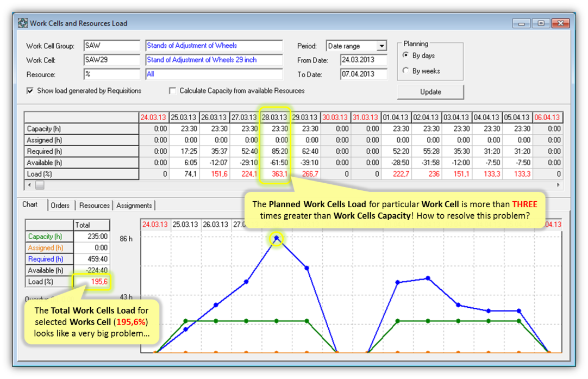Click the table scrollbar left arrow
Image resolution: width=588 pixels, height=379 pixels.
[30, 185]
